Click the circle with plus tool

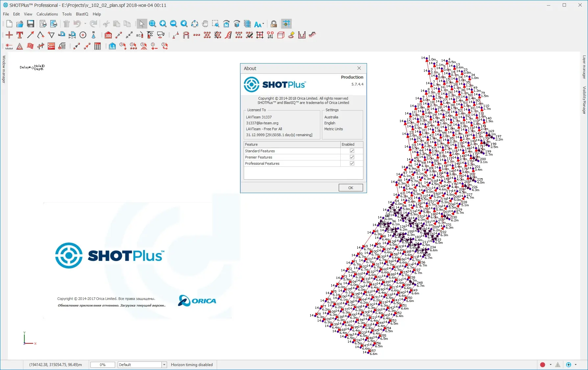[83, 35]
